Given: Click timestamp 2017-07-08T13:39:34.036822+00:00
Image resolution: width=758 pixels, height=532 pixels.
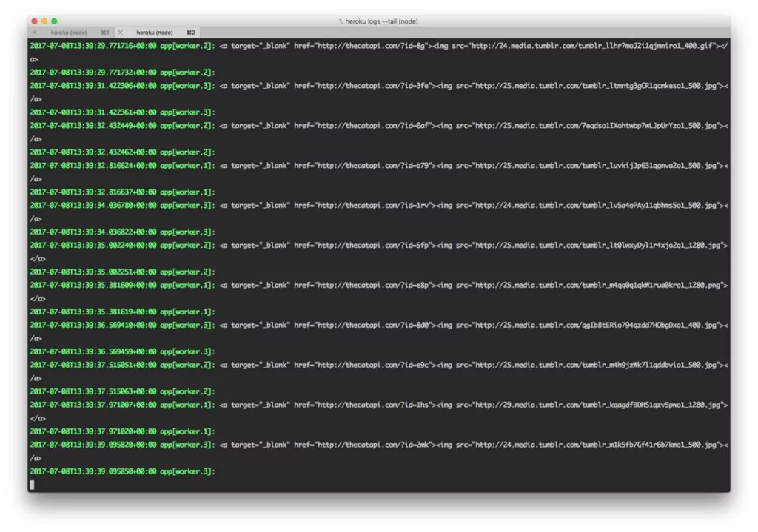Looking at the screenshot, I should pyautogui.click(x=93, y=232).
